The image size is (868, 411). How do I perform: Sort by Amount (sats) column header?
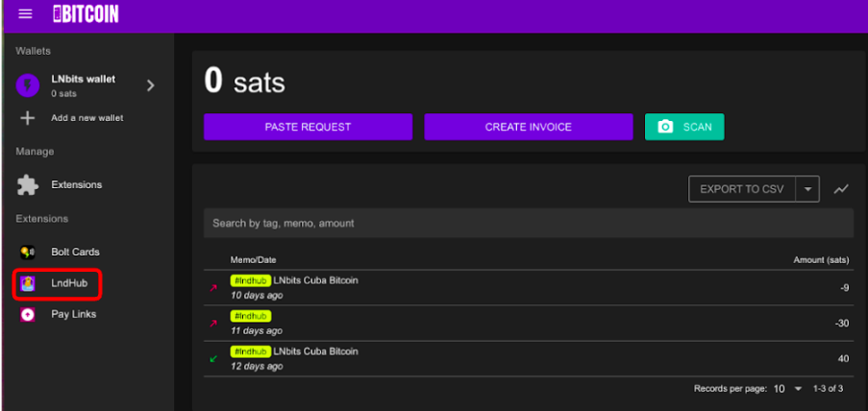(x=821, y=260)
